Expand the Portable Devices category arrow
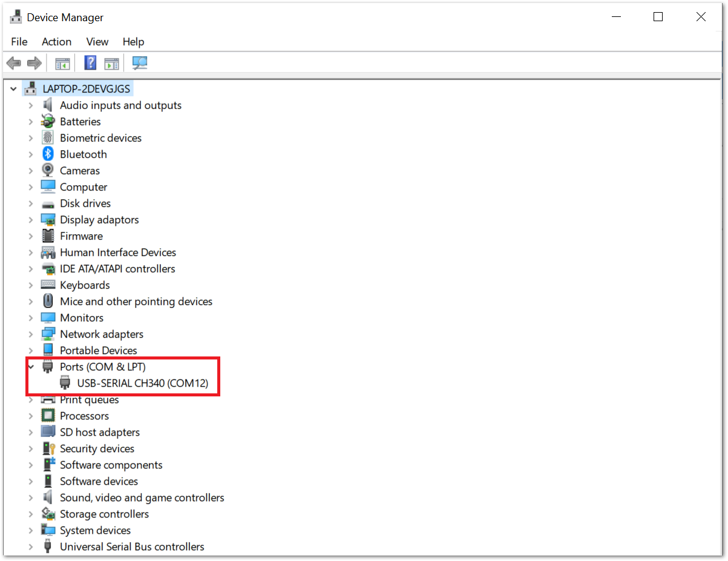Viewport: 728px width, 561px height. coord(31,350)
